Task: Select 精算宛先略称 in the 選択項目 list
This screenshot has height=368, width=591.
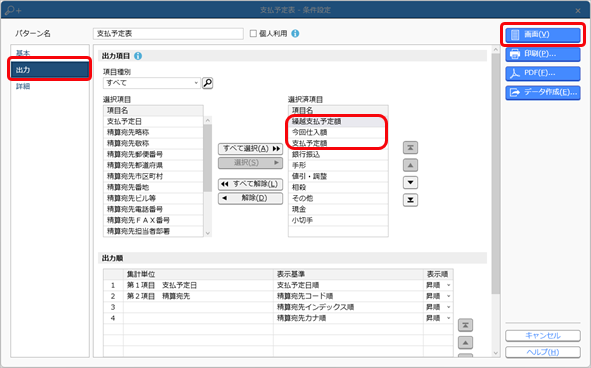Action: point(153,132)
